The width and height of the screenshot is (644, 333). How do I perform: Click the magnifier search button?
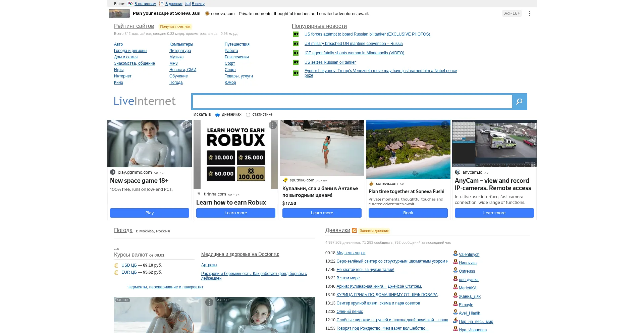point(519,102)
